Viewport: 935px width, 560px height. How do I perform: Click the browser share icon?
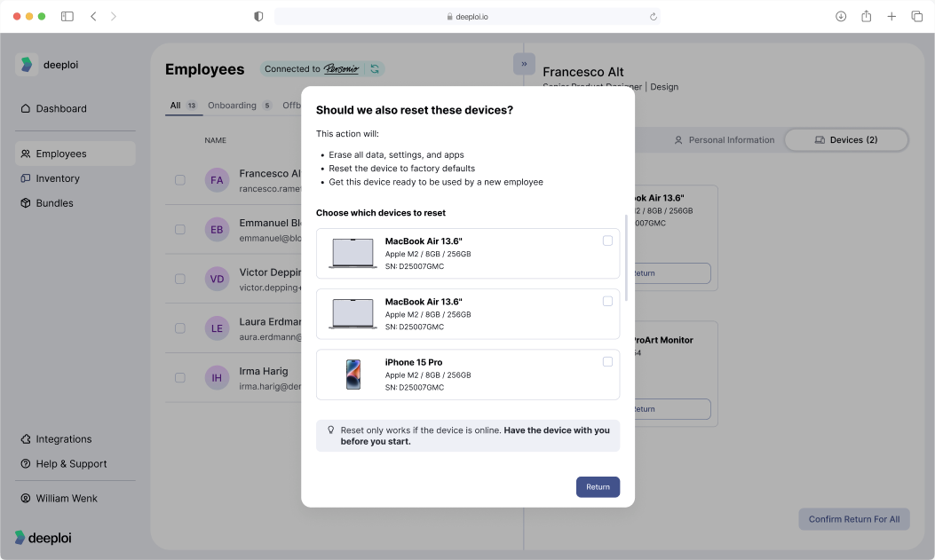click(867, 16)
